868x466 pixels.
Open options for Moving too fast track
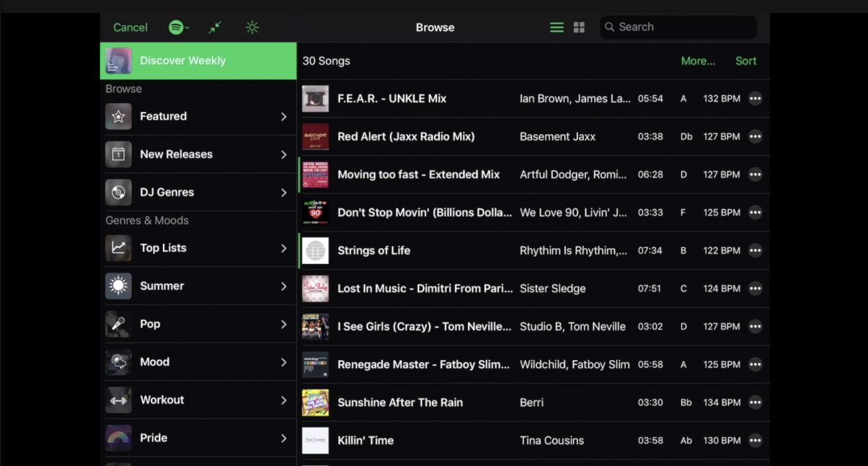click(x=755, y=175)
